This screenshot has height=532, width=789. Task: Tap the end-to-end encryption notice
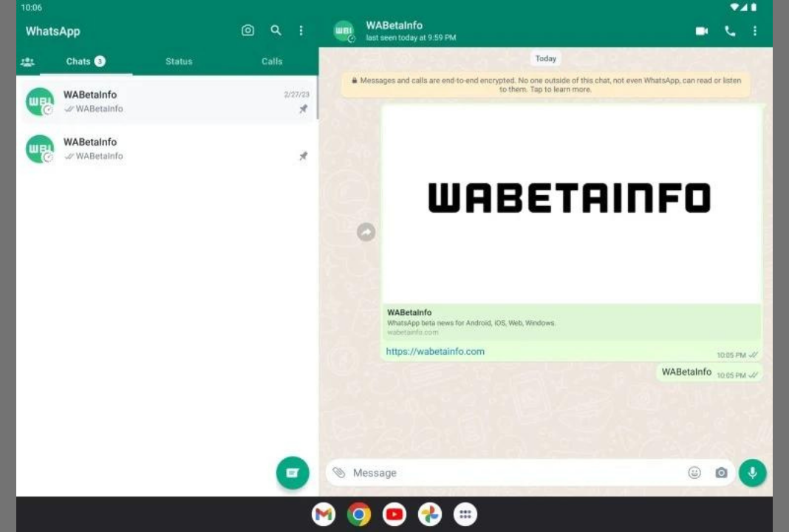coord(546,84)
